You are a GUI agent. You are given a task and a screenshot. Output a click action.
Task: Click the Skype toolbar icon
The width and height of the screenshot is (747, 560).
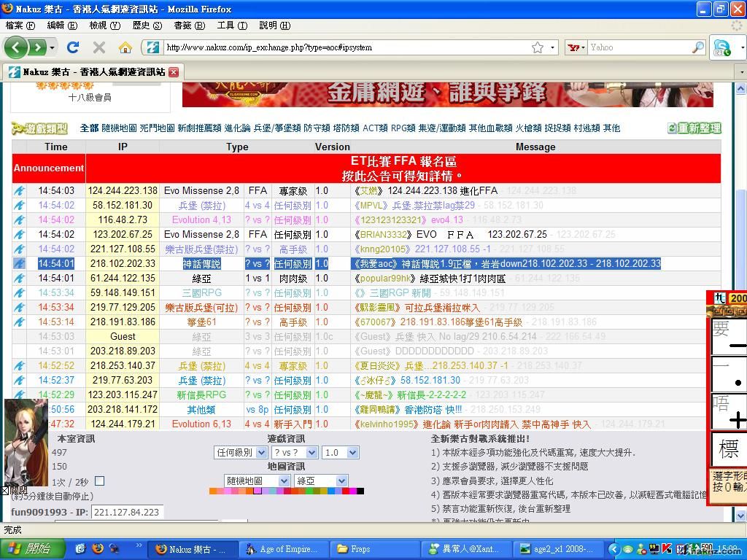pos(721,48)
